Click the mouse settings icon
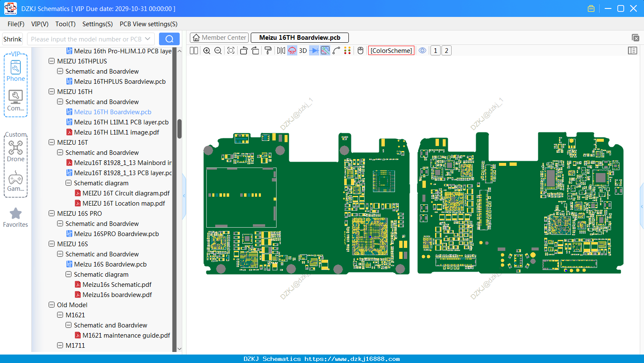Screen dimensions: 644x363 pyautogui.click(x=360, y=51)
